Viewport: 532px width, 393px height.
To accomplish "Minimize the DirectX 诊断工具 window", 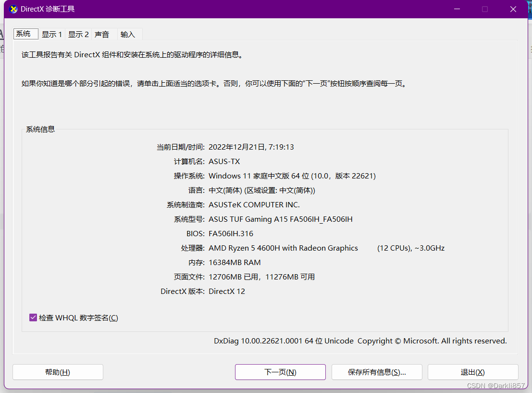I will 456,9.
